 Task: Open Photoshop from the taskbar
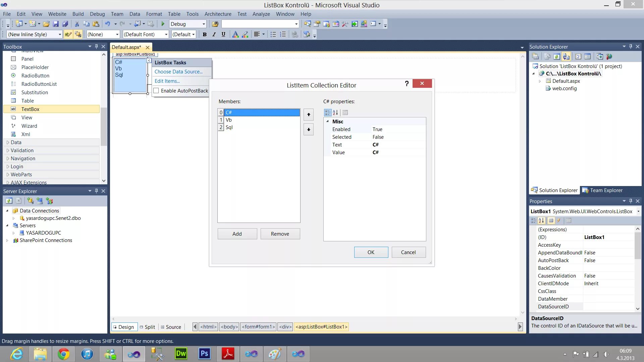tap(204, 354)
